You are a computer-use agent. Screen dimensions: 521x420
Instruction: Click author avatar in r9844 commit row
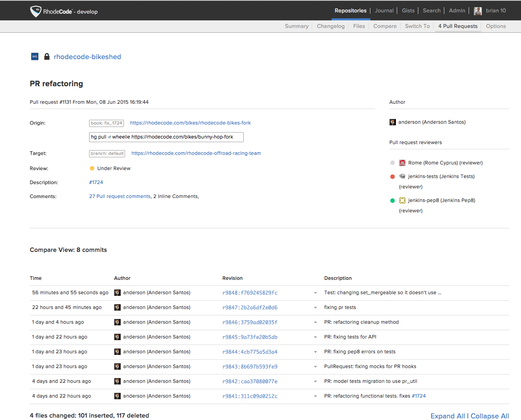pyautogui.click(x=117, y=352)
